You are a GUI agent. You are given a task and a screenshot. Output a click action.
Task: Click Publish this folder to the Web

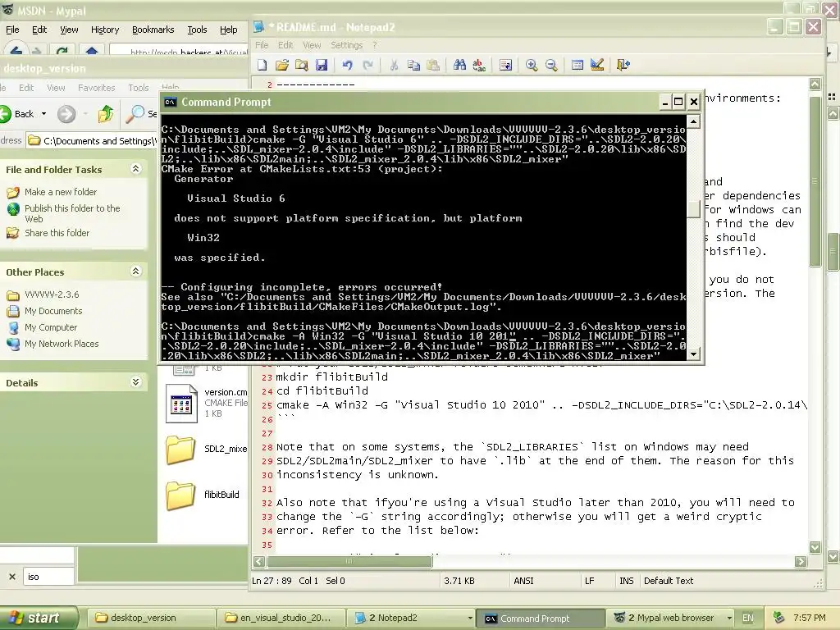pos(72,213)
